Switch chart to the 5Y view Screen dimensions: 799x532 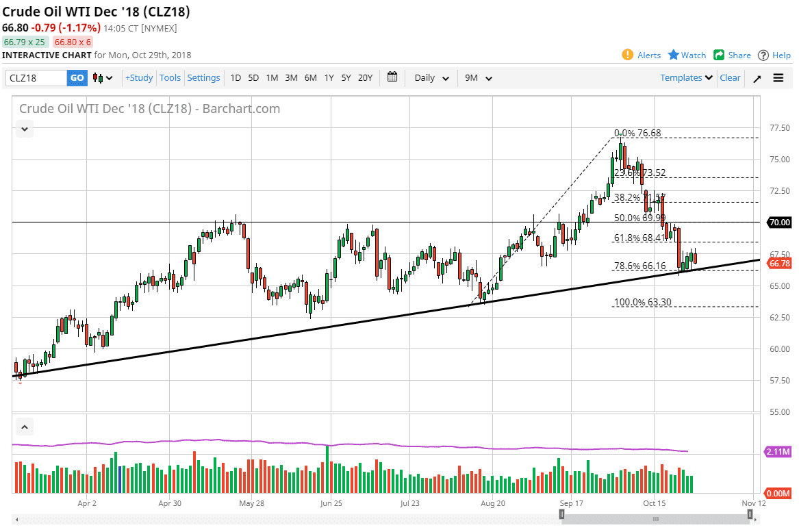pyautogui.click(x=346, y=78)
